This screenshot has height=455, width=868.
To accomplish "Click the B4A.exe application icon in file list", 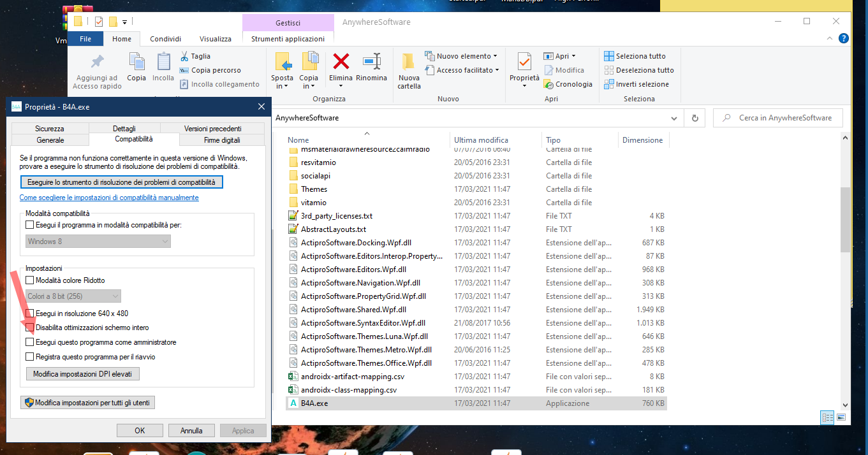I will [x=293, y=403].
